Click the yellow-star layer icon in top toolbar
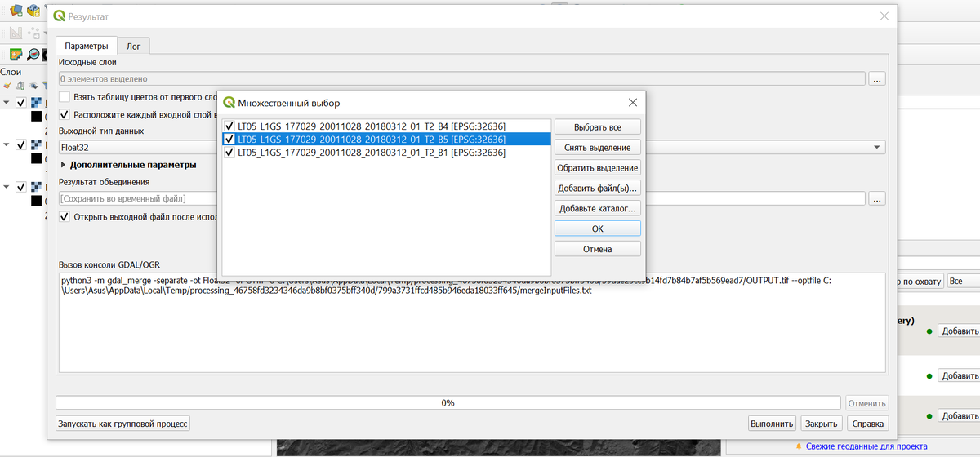Screen dimensions: 980x457 tap(35, 11)
